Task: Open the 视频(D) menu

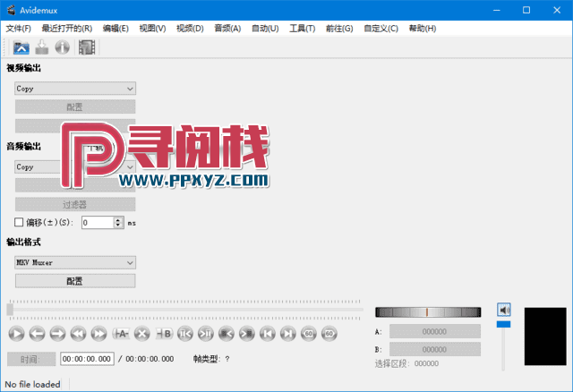Action: [x=190, y=28]
